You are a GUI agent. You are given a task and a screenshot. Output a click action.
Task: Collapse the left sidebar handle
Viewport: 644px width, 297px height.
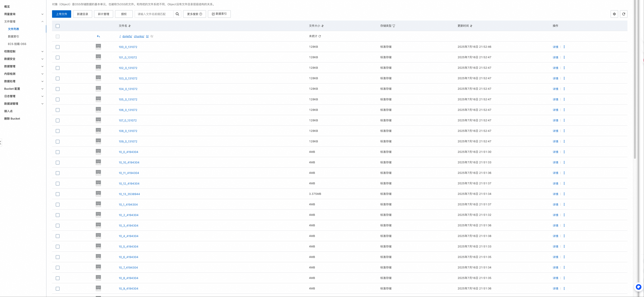(1, 143)
